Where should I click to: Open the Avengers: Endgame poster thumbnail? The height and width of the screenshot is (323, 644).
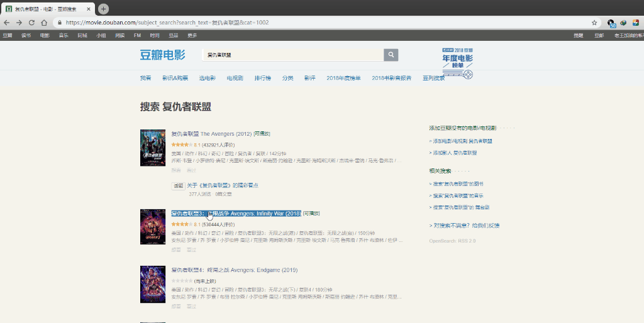point(153,285)
